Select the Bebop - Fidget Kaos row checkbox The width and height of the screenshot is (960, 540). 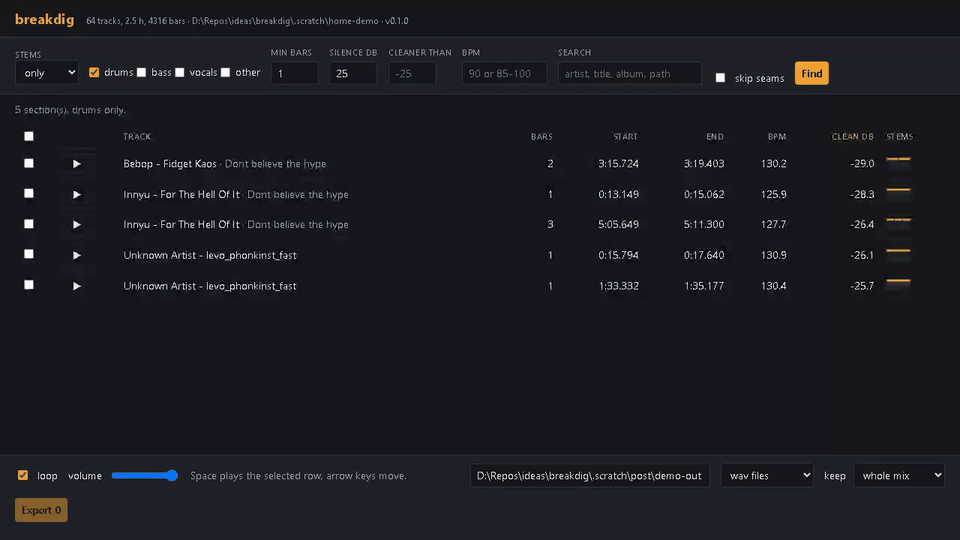point(29,163)
